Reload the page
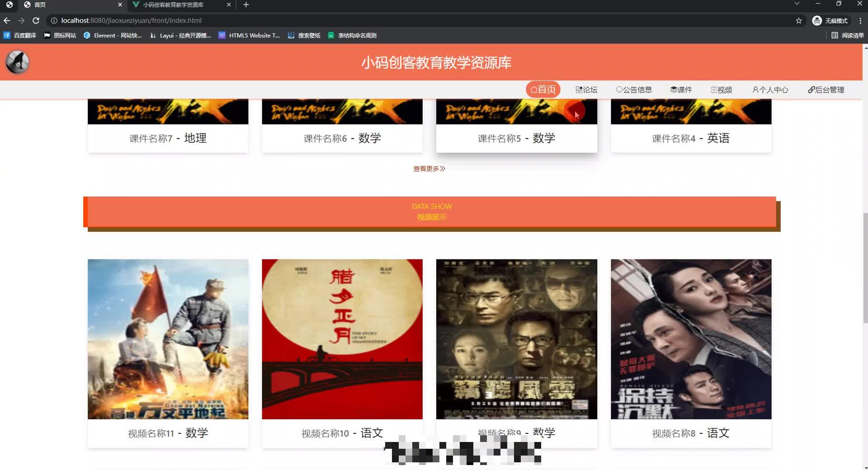 coord(36,21)
